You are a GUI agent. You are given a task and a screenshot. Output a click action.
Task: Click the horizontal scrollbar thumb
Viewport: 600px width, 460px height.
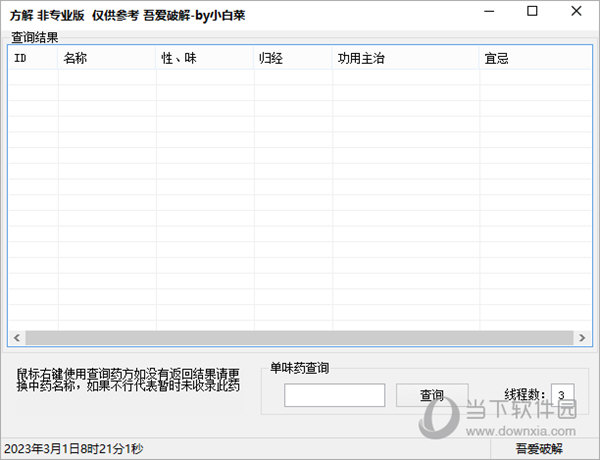tap(299, 338)
